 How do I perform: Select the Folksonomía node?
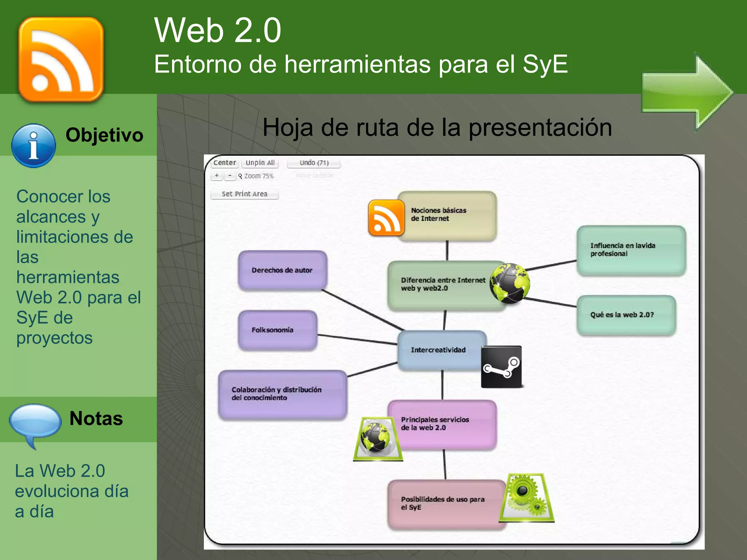277,330
